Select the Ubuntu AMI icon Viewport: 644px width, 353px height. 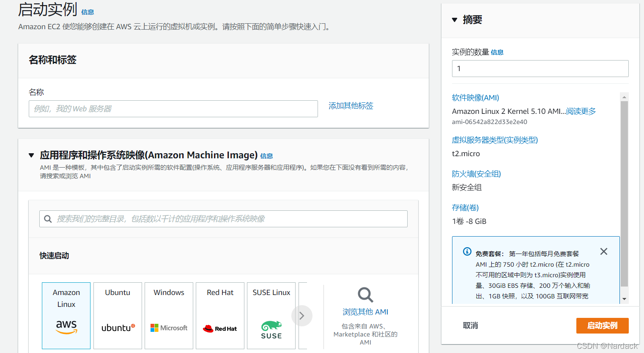(118, 328)
